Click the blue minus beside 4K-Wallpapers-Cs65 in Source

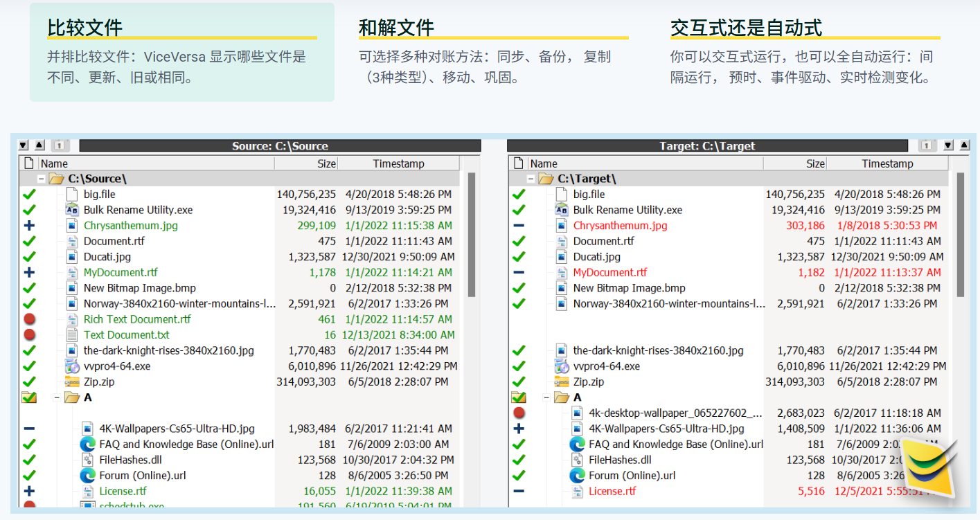[29, 429]
